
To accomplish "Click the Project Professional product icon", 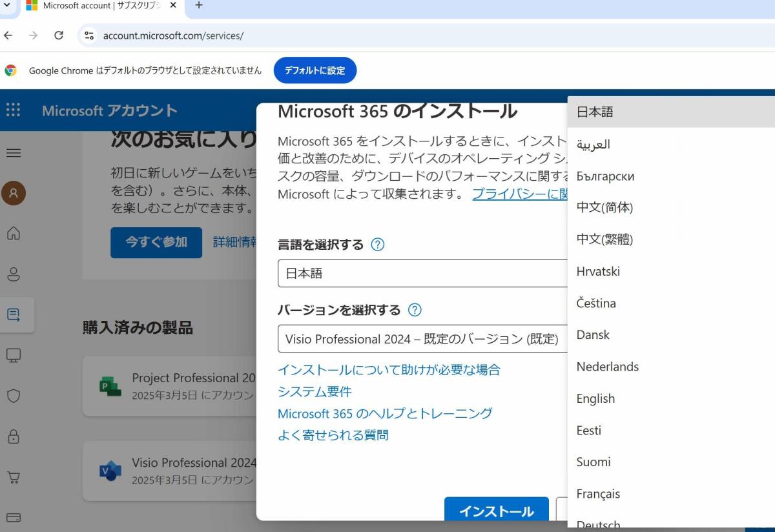I will point(110,385).
